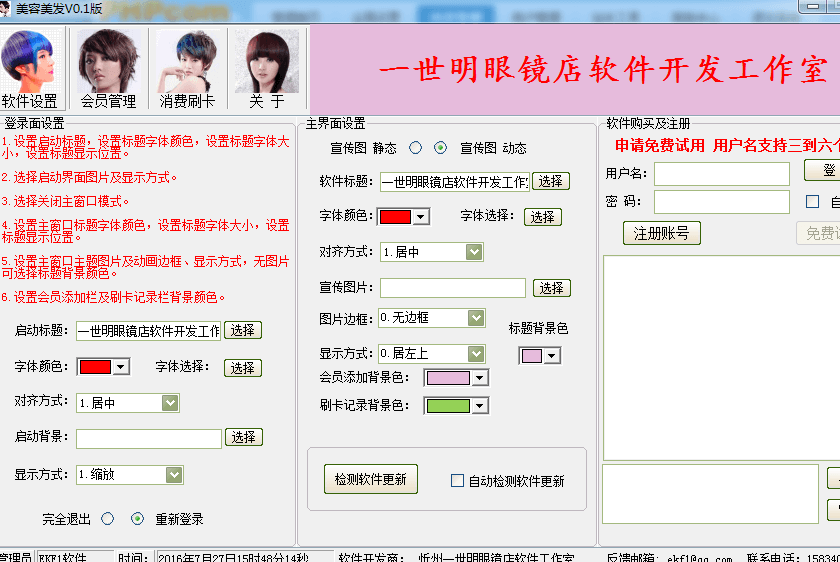Click the app icon in title bar
The width and height of the screenshot is (840, 562).
tap(6, 8)
